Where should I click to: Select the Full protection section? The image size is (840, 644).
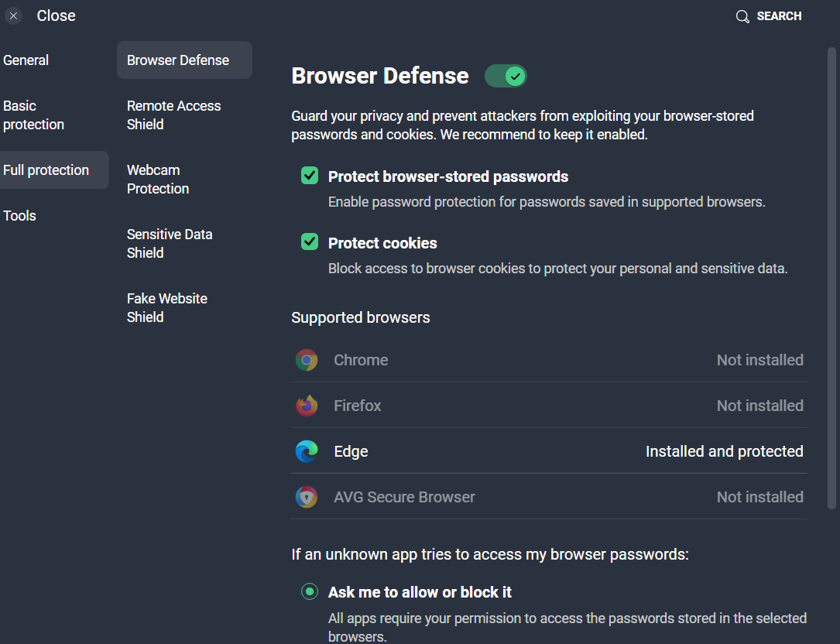46,170
